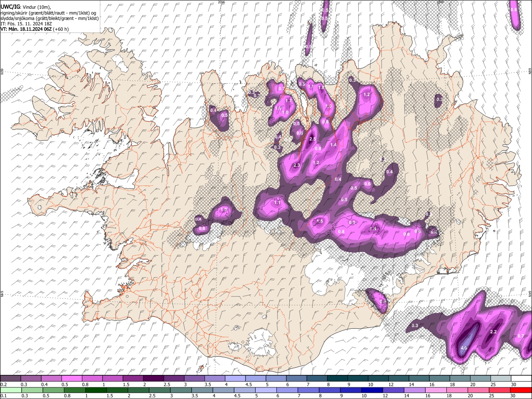Select the dark teal swatch labeled 8 on the purple scale
The width and height of the screenshot is (532, 399).
pyautogui.click(x=337, y=378)
